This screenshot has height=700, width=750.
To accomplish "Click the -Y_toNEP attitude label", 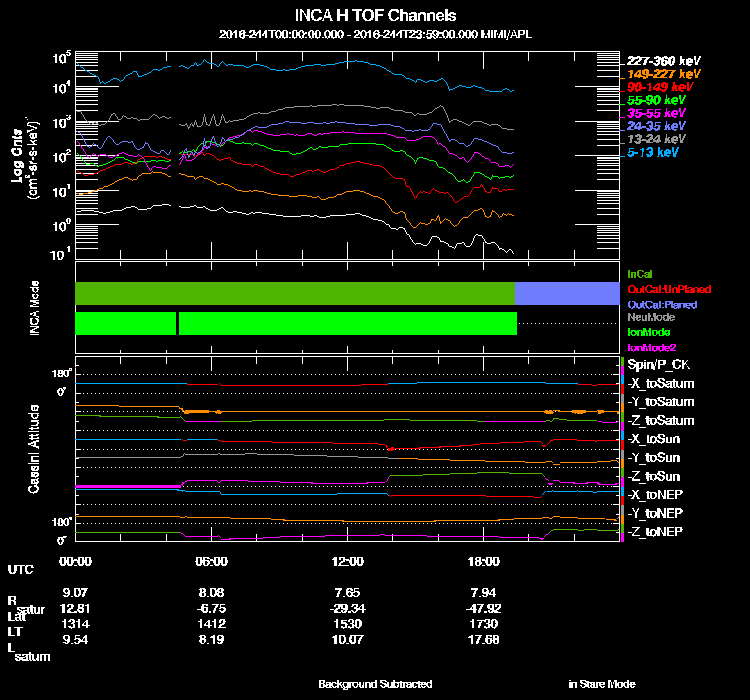I will (655, 513).
